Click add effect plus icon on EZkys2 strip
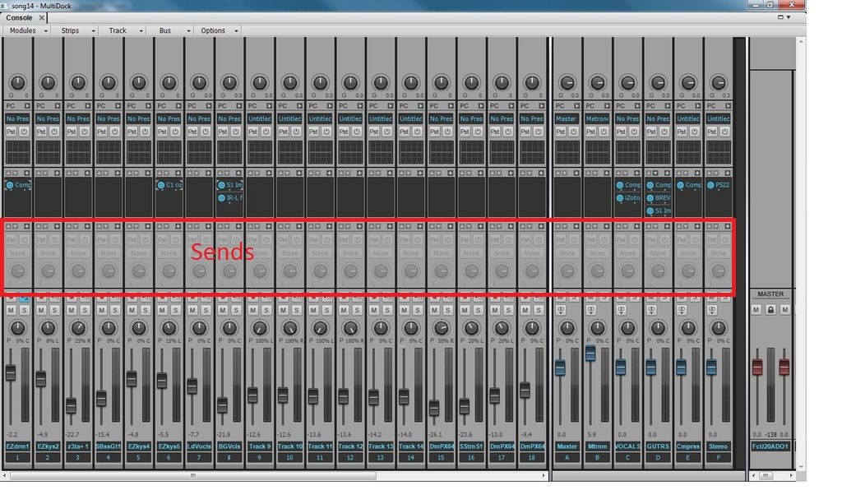 point(57,173)
